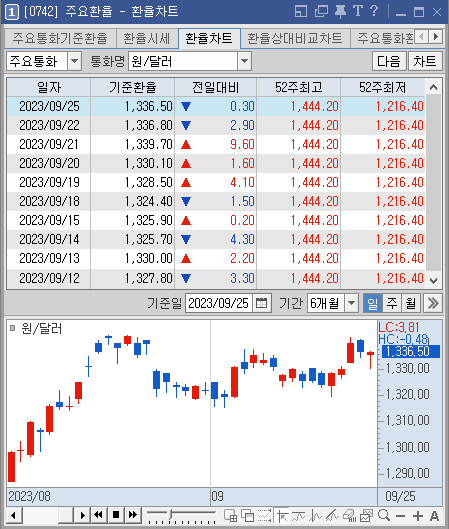Click the 다음 button
This screenshot has height=529, width=449.
tap(389, 61)
